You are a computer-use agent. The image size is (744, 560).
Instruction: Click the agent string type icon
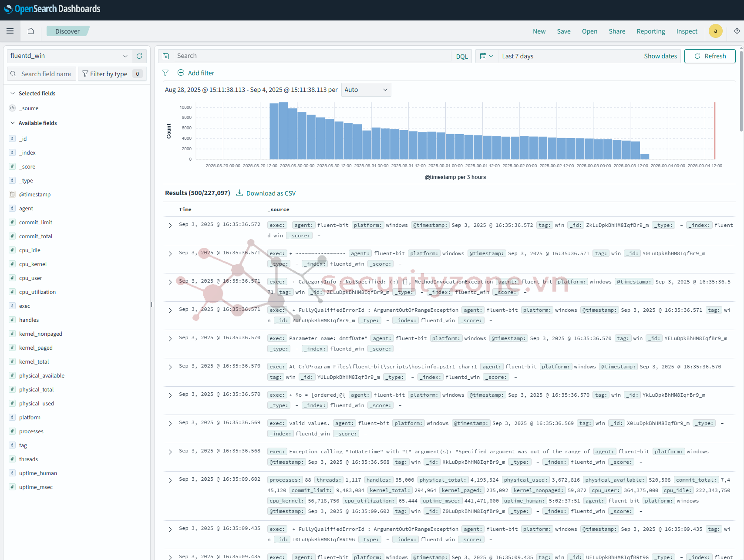coord(12,208)
